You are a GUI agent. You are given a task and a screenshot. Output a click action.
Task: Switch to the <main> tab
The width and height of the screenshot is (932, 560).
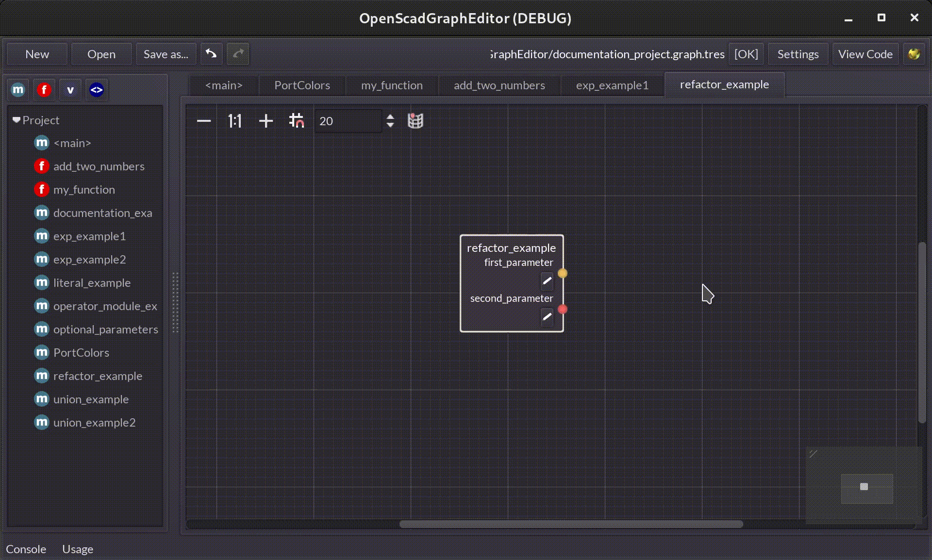224,85
